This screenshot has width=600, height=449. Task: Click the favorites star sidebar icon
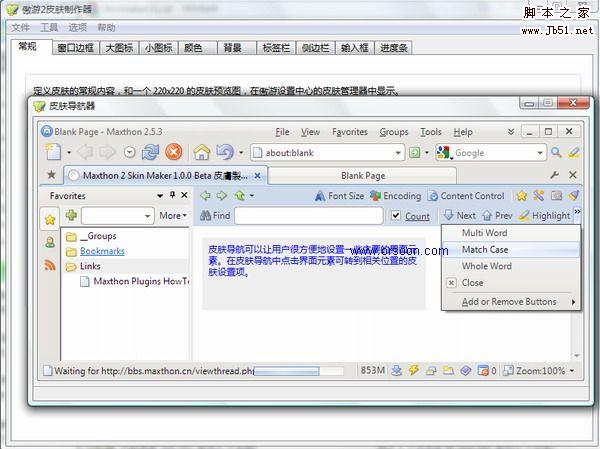[x=50, y=220]
